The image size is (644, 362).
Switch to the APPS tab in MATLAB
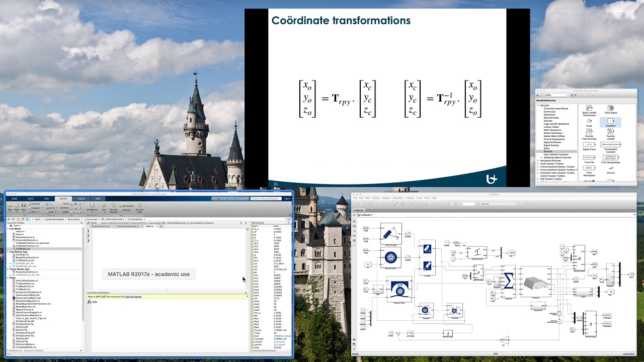coord(47,199)
